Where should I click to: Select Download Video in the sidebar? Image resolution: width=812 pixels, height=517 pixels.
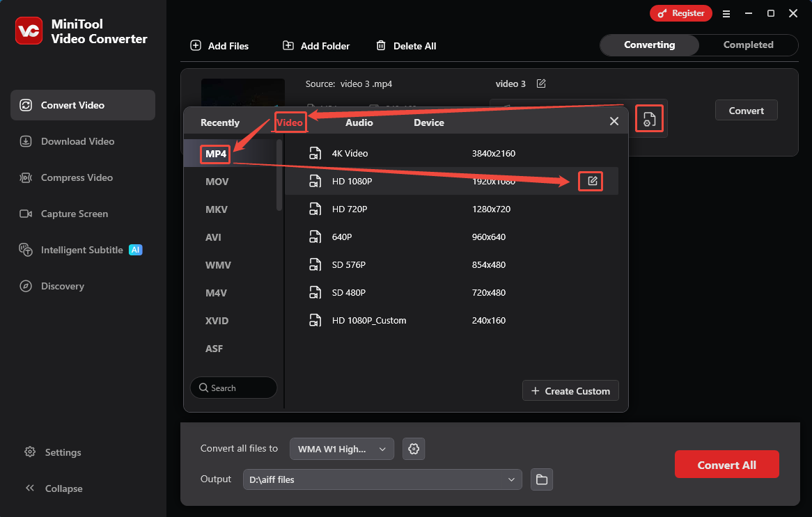(x=75, y=141)
